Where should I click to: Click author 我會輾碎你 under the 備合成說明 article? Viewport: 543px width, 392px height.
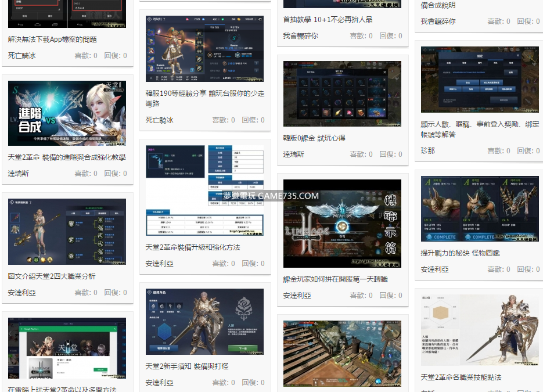438,21
